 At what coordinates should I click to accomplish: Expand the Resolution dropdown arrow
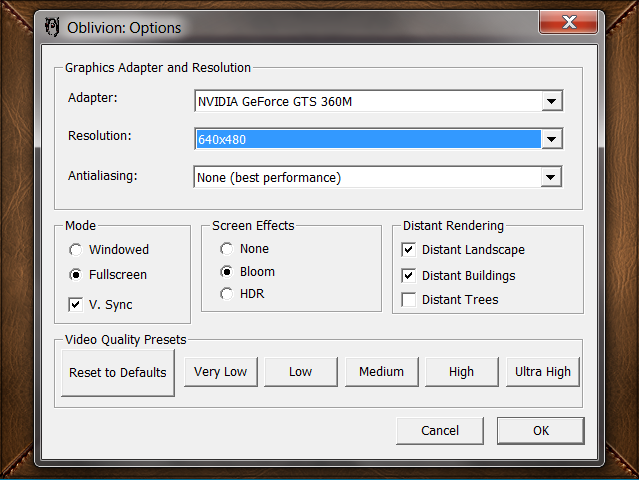pyautogui.click(x=551, y=139)
